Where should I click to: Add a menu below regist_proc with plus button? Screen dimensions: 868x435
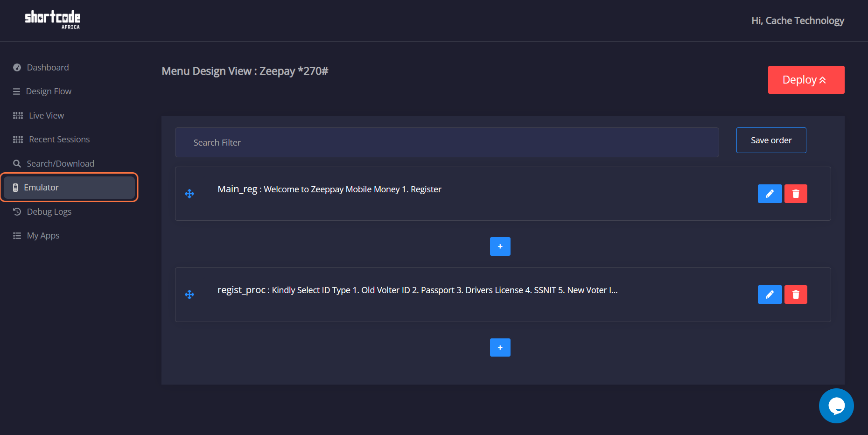(x=500, y=347)
